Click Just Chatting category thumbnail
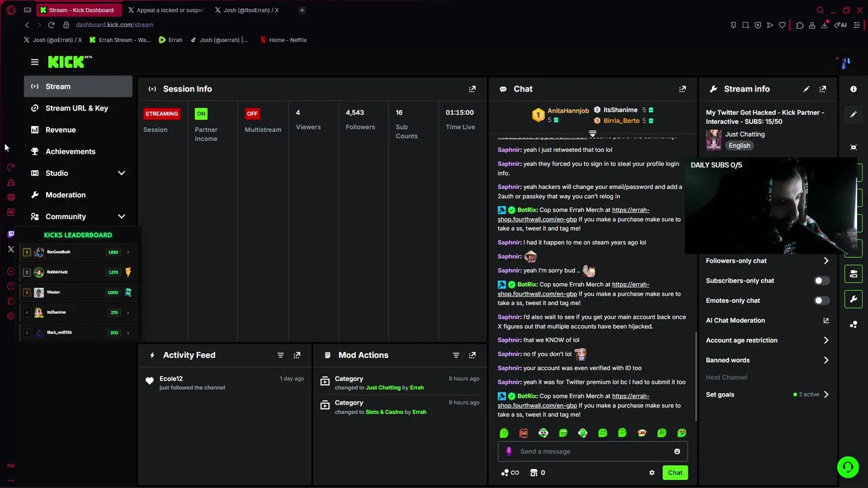This screenshot has height=488, width=868. pyautogui.click(x=713, y=140)
